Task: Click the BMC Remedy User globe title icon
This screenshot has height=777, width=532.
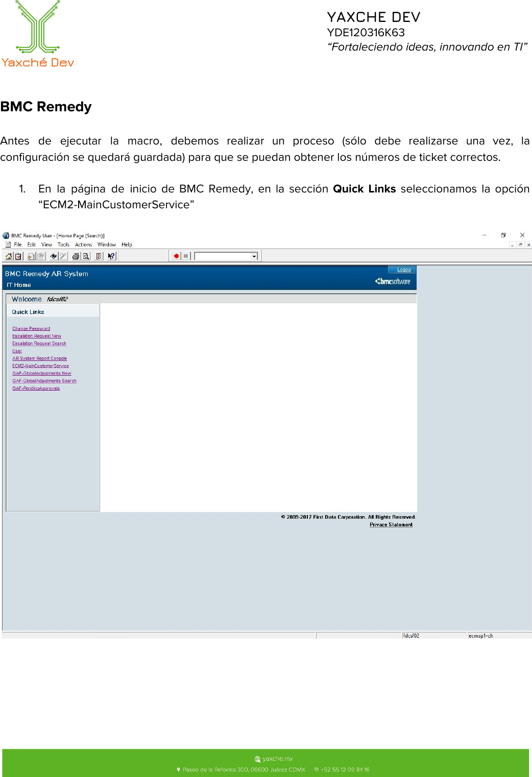Action: tap(6, 235)
